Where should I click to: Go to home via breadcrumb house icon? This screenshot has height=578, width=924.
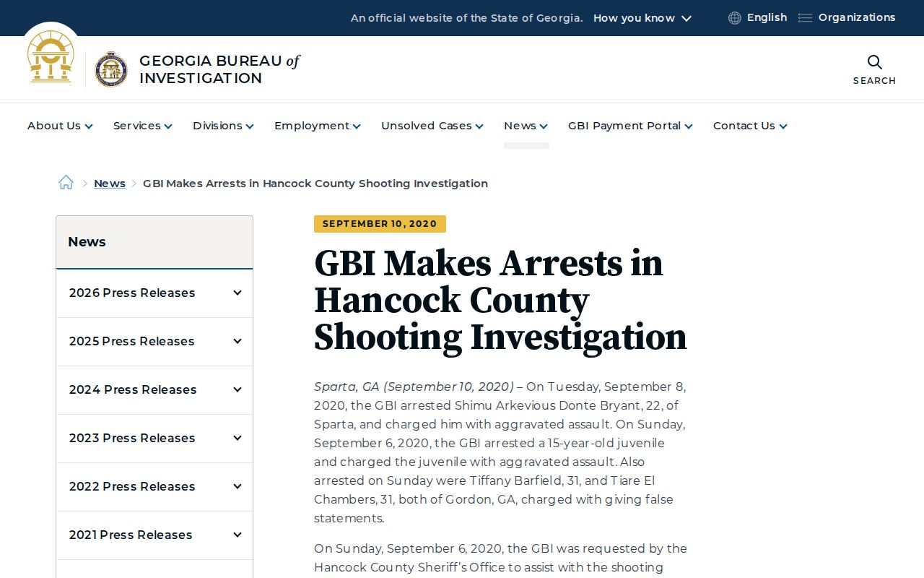coord(66,183)
